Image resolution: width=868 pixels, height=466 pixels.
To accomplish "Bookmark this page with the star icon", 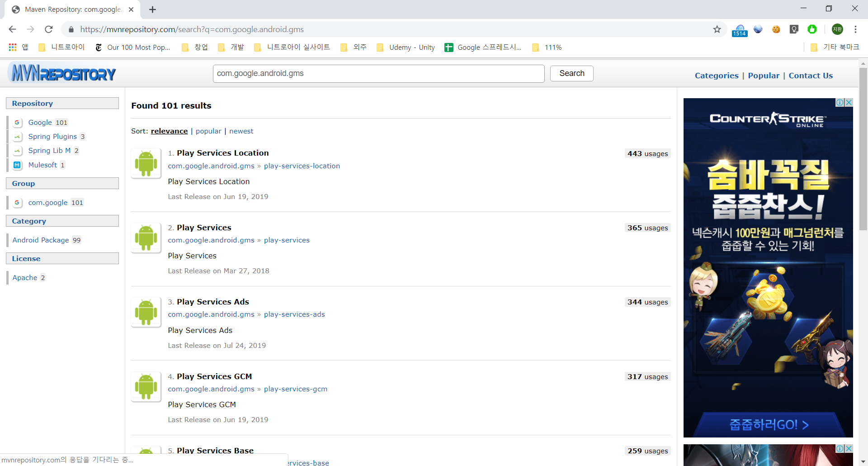I will click(717, 29).
